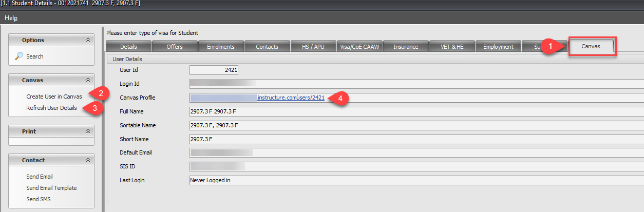The width and height of the screenshot is (644, 212).
Task: Open the Details tab
Action: coord(128,47)
